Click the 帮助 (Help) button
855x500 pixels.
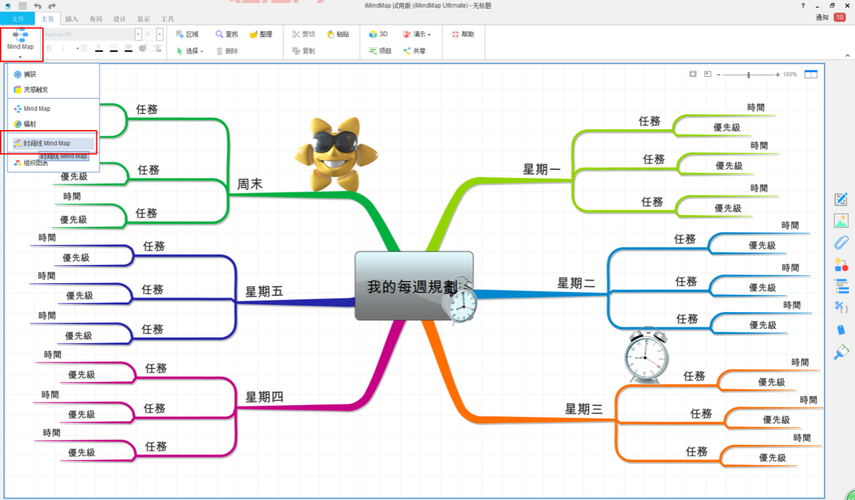[462, 34]
